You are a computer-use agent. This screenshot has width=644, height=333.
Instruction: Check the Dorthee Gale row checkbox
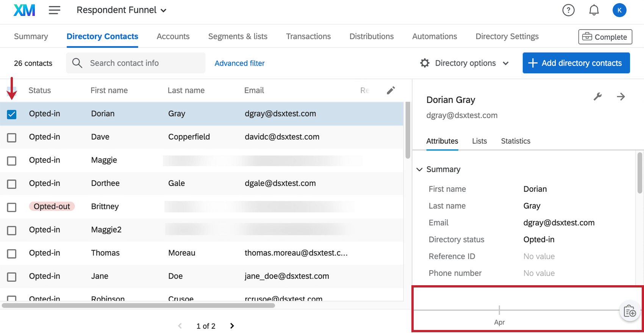click(12, 184)
